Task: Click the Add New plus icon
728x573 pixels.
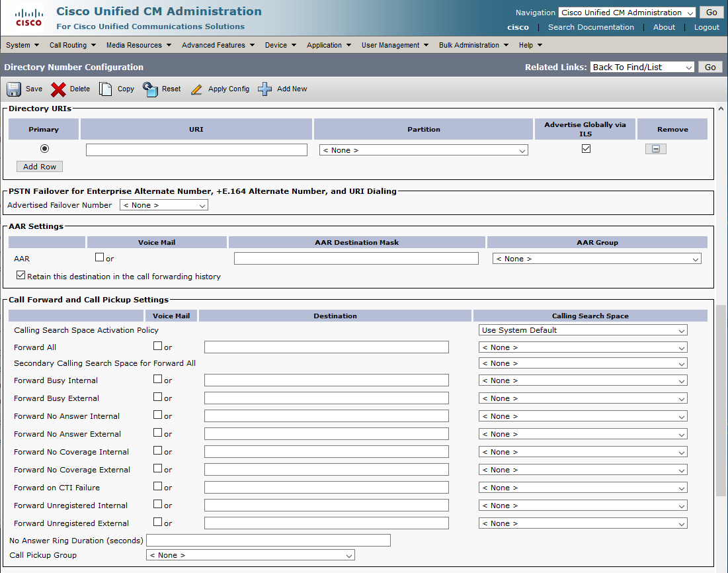Action: pos(265,89)
